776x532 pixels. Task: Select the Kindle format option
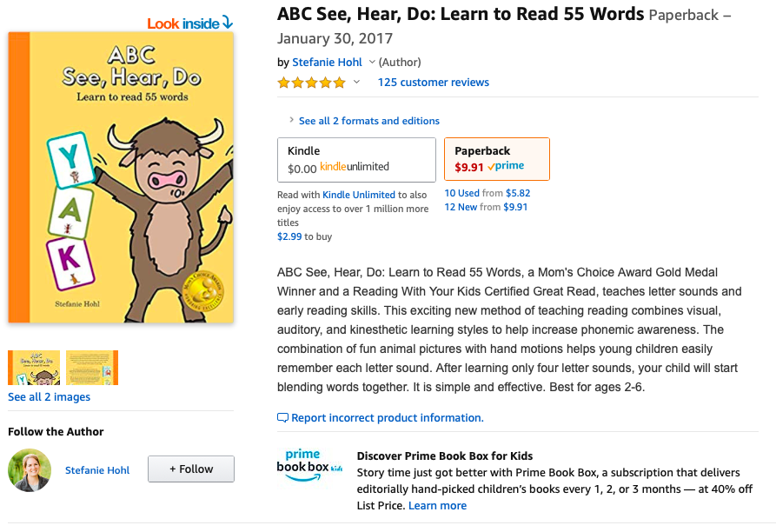click(356, 160)
